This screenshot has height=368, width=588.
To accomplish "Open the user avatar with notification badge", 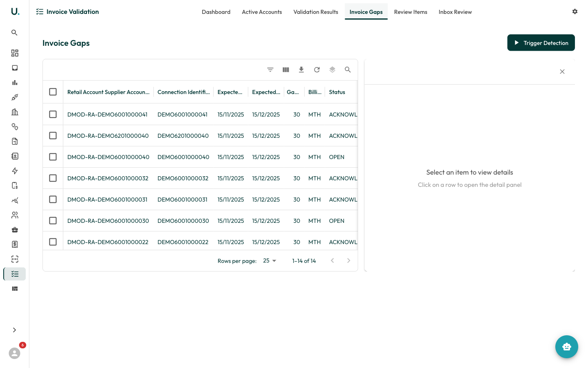I will (15, 353).
